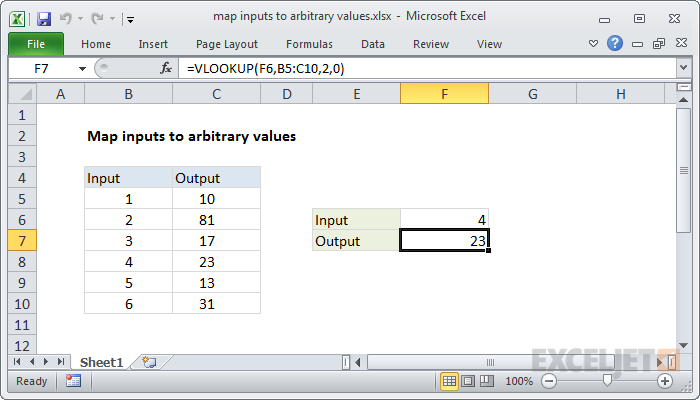700x400 pixels.
Task: Click the Undo arrow icon
Action: pos(67,17)
